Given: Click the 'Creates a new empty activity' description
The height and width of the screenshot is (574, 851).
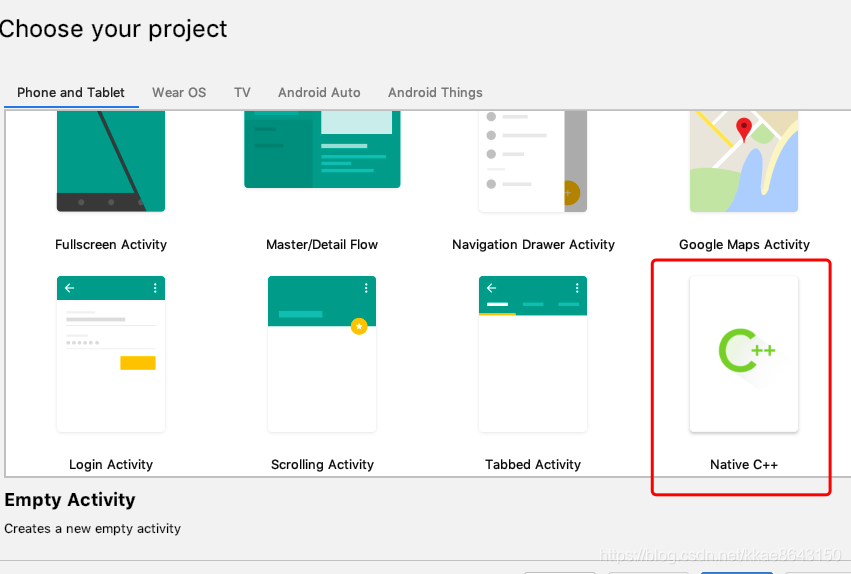Looking at the screenshot, I should [x=93, y=528].
